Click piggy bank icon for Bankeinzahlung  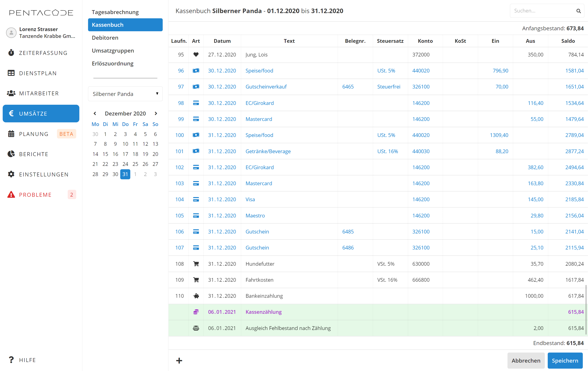pos(196,296)
